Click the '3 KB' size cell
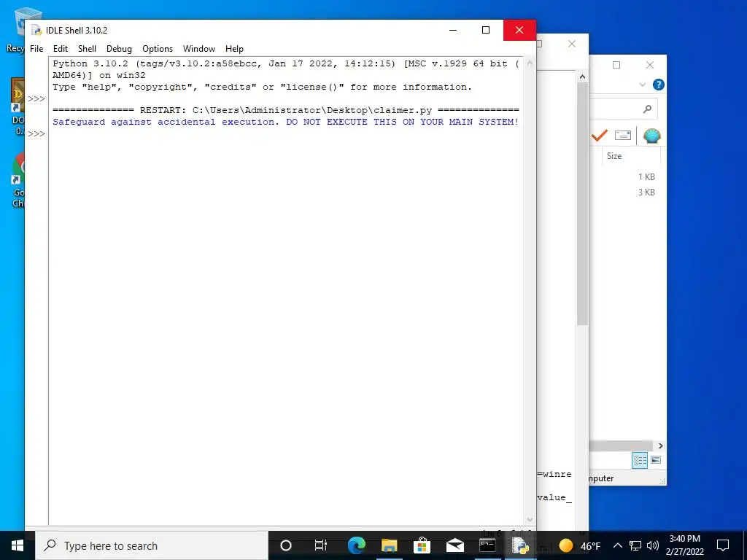The width and height of the screenshot is (747, 560). (646, 192)
